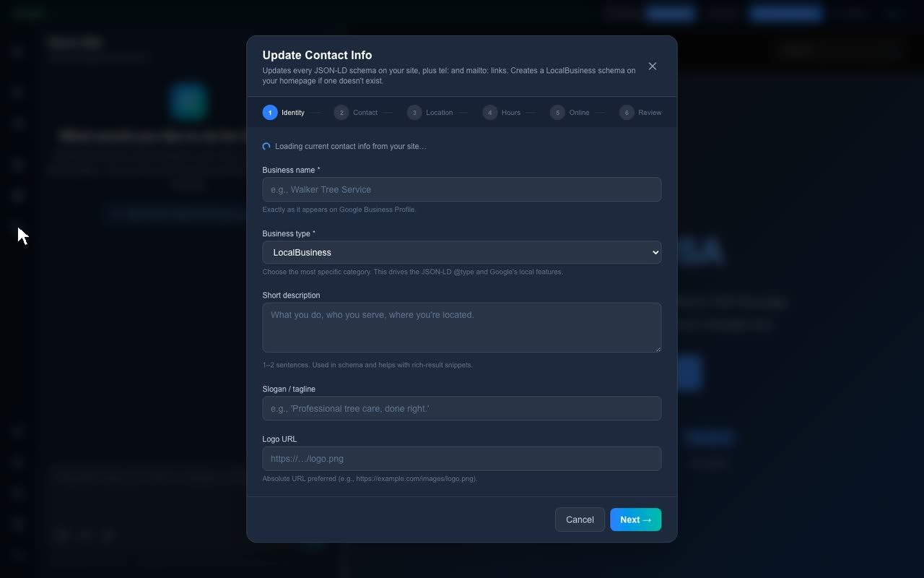Screen dimensions: 924x578
Task: Click the step 2 number circle
Action: [x=341, y=113]
